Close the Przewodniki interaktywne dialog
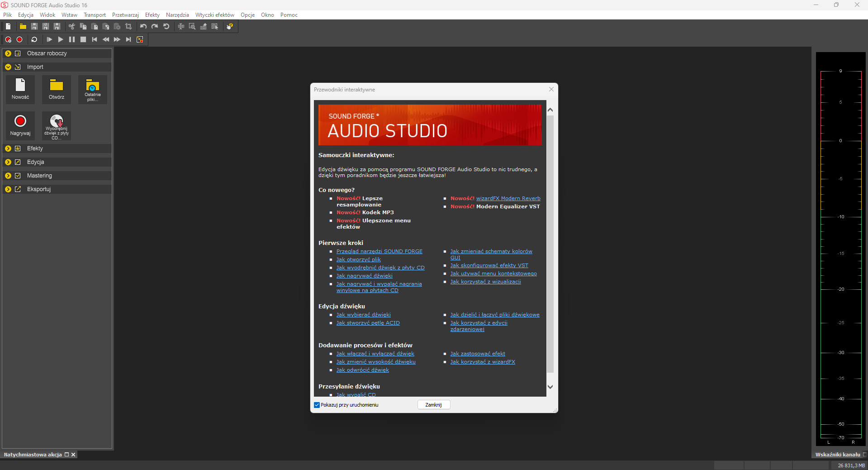This screenshot has height=470, width=868. pos(551,89)
